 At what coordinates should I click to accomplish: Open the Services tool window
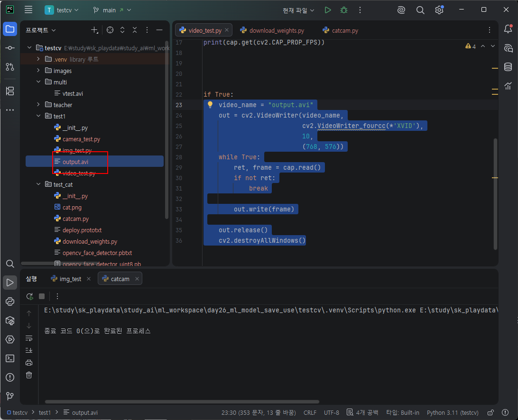[10, 339]
